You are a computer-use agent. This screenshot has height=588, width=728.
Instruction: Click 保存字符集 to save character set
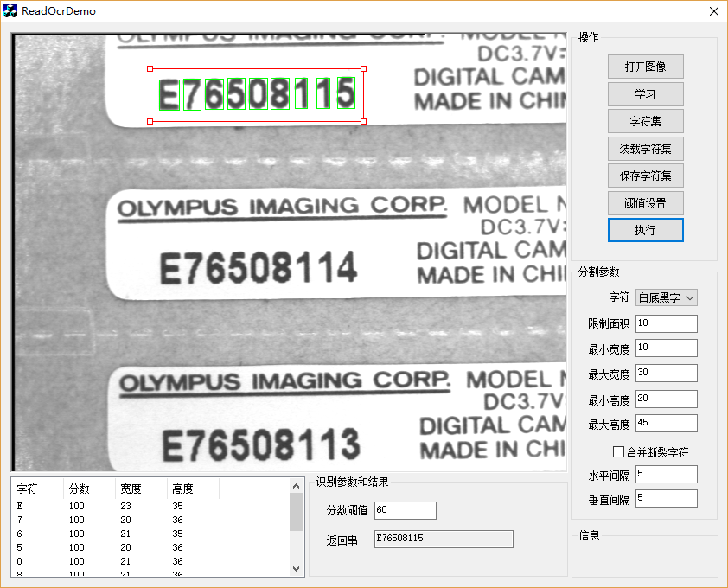point(645,176)
